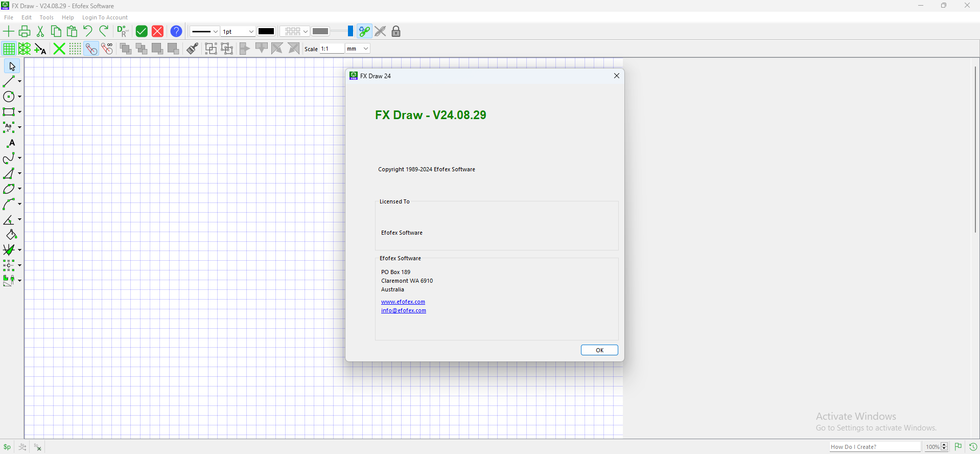Select the arrow pointer tool

tap(12, 66)
